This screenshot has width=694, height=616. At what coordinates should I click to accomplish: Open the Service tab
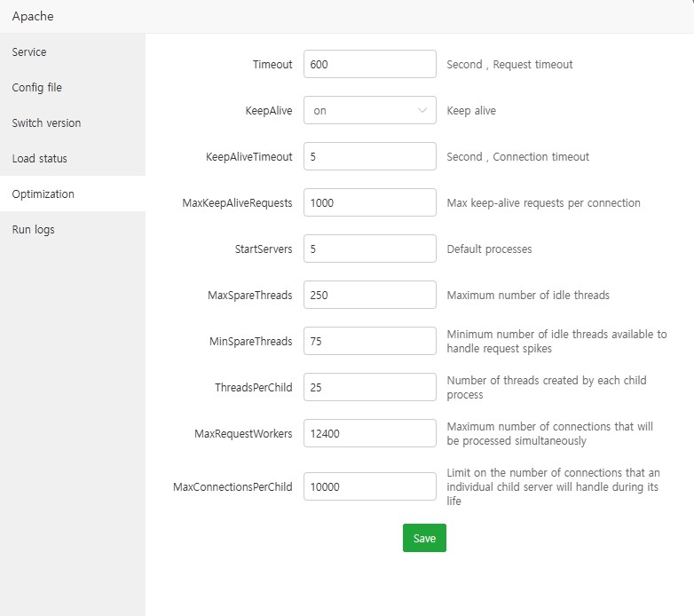[29, 52]
